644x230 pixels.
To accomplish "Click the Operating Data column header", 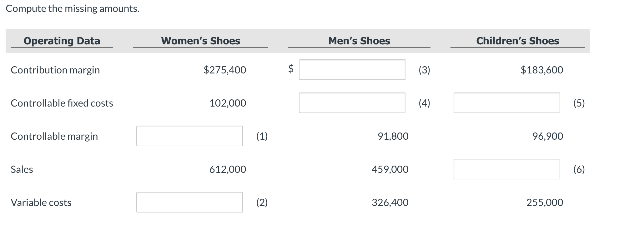I will 62,41.
